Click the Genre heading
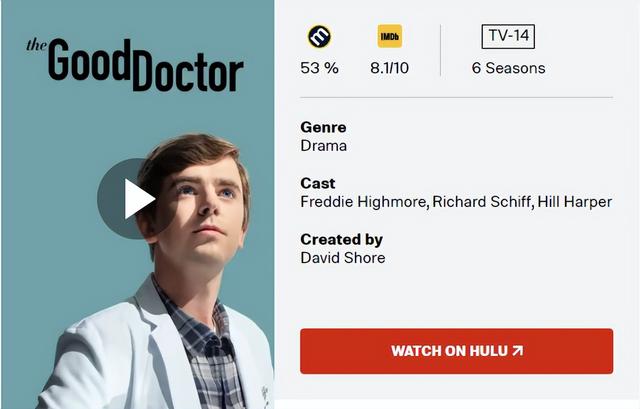Viewport: 640px width, 409px height. [323, 127]
